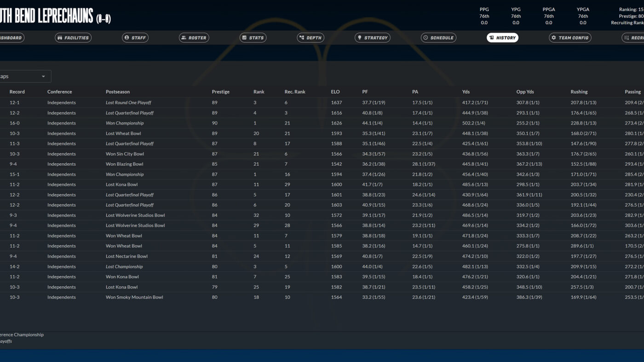Screen dimensions: 644x362
Task: Click the YPGA stat in the header
Action: point(583,16)
